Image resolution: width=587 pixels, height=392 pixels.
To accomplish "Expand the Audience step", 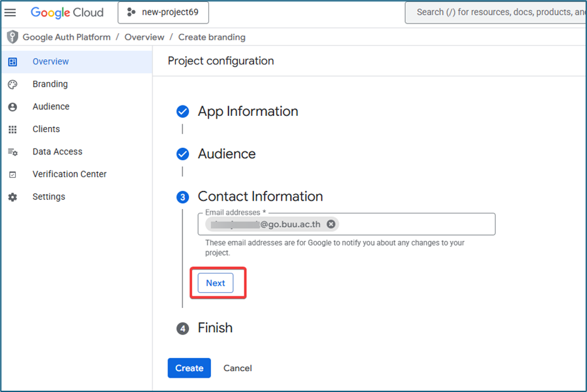I will [x=227, y=154].
